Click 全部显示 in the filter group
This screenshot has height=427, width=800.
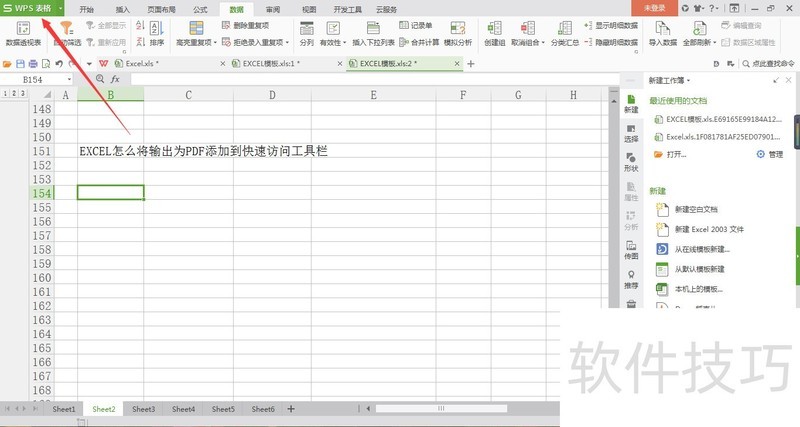106,26
